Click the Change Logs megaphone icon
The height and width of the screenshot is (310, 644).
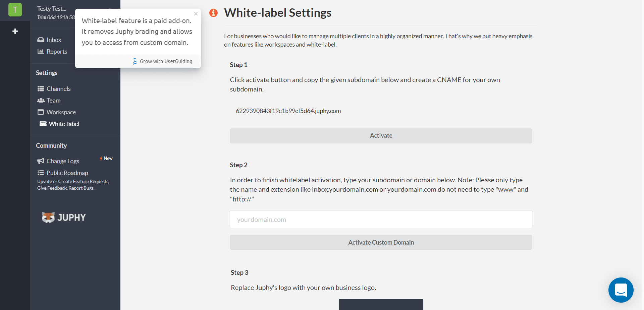[41, 161]
